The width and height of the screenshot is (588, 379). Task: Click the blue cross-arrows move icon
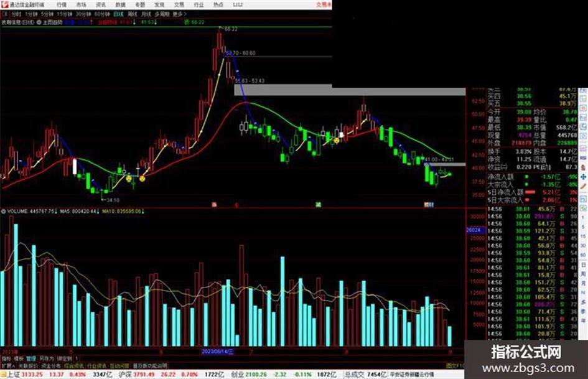pos(583,177)
